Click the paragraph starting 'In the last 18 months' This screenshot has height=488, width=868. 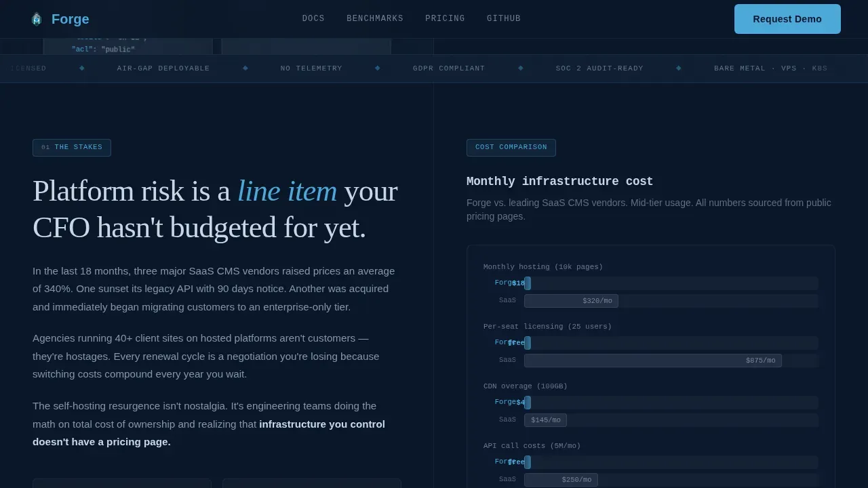[214, 289]
